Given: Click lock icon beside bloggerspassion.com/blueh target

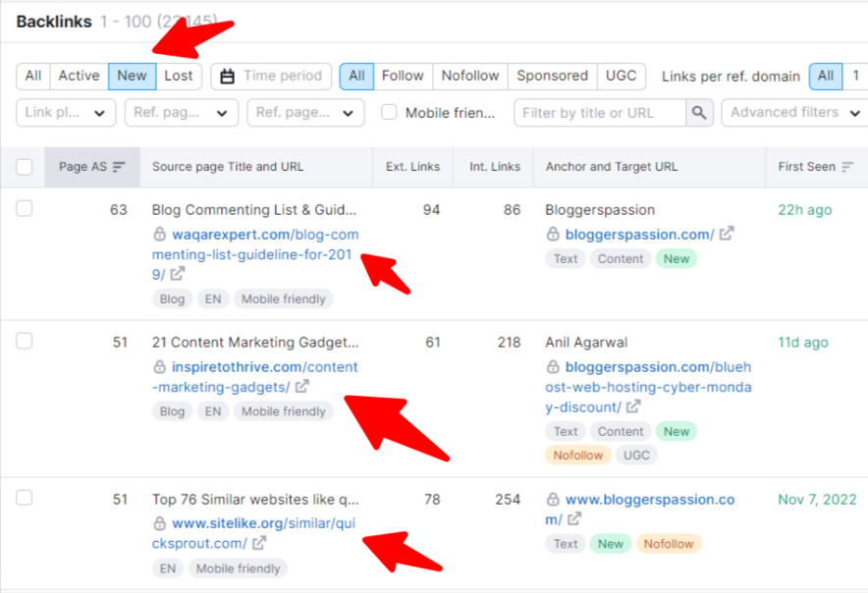Looking at the screenshot, I should click(553, 366).
